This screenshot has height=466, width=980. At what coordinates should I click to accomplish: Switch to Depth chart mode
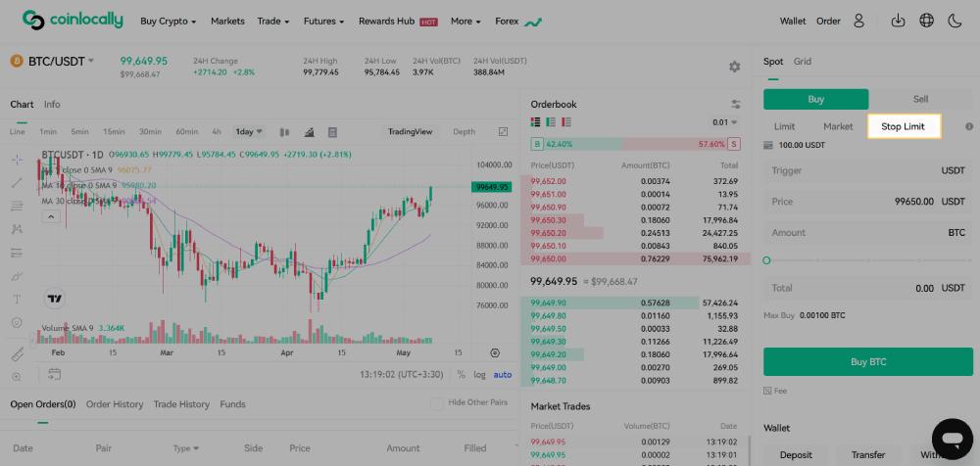click(x=464, y=132)
